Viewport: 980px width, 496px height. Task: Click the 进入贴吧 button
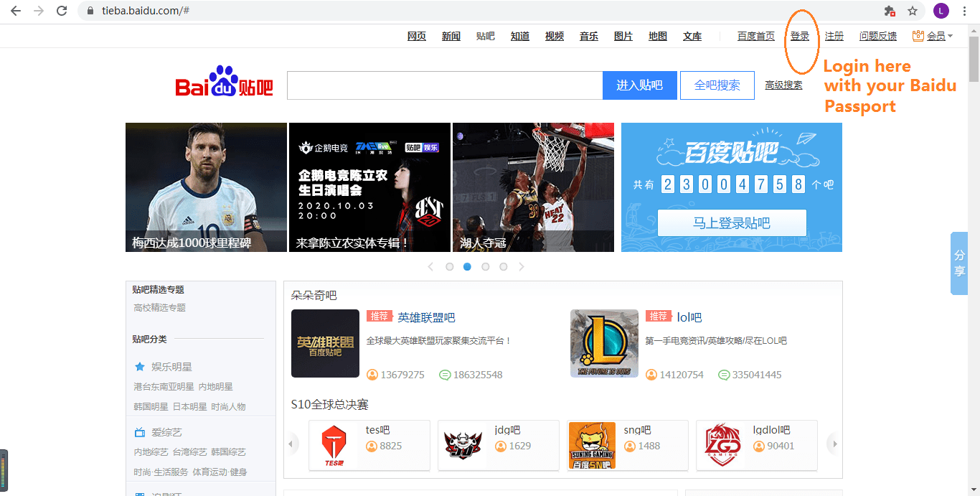click(x=639, y=85)
